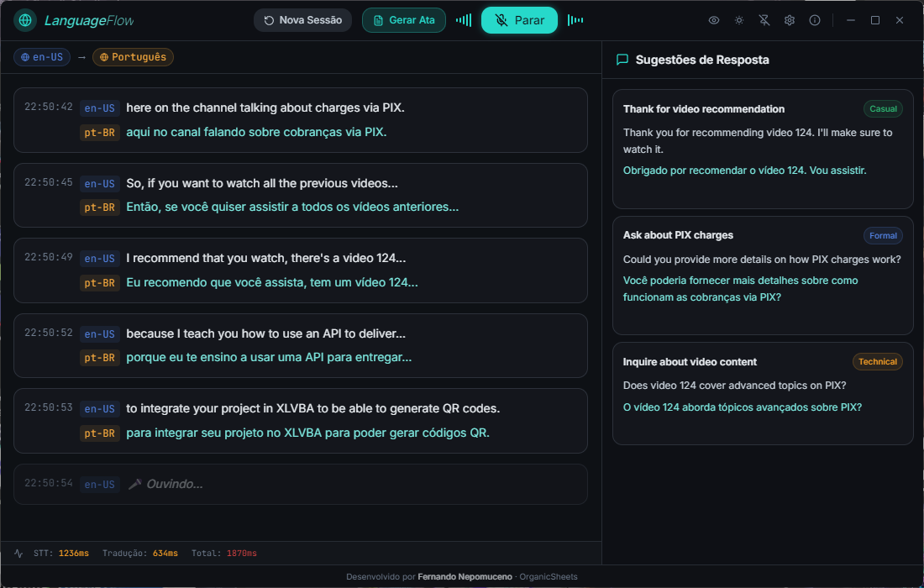Open the en-US source language selector
Screen dimensions: 924x588
[x=42, y=57]
